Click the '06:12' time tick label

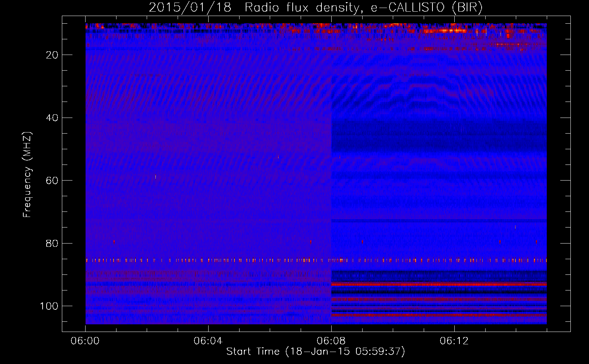click(454, 341)
